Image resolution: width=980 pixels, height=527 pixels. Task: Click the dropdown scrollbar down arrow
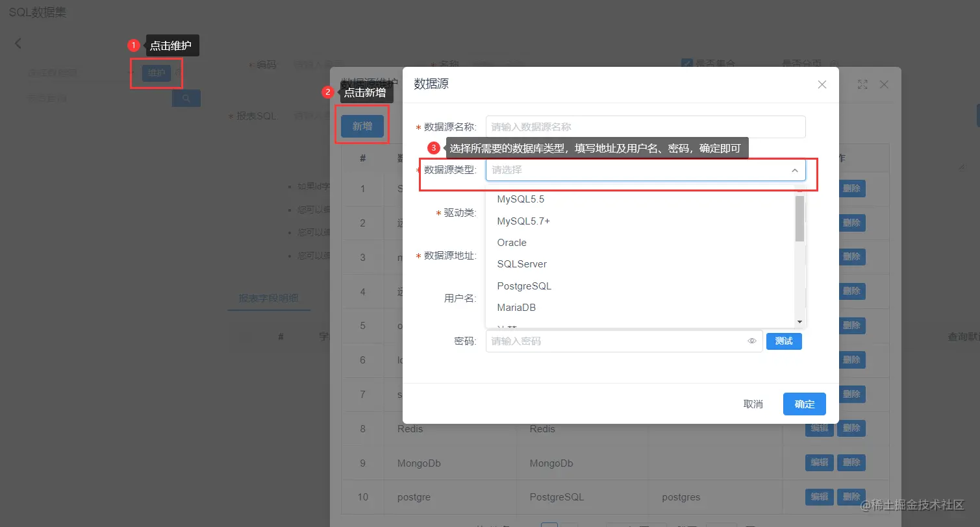800,322
